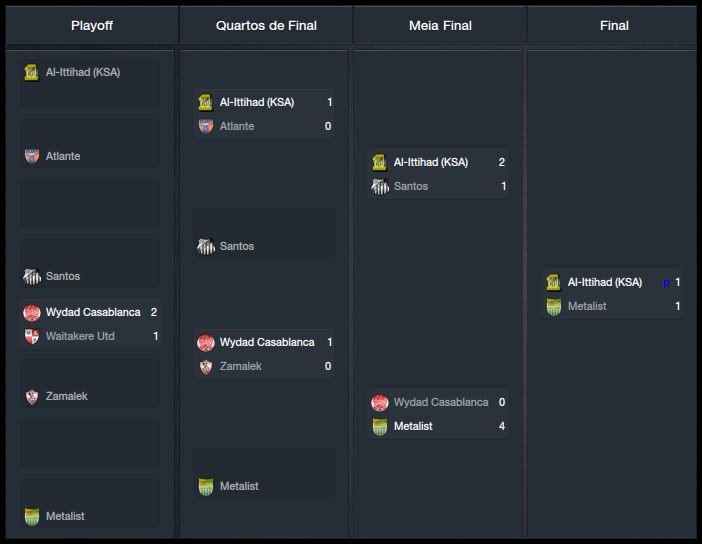Open Atlante link in Quartos de Final
This screenshot has height=544, width=702.
237,126
